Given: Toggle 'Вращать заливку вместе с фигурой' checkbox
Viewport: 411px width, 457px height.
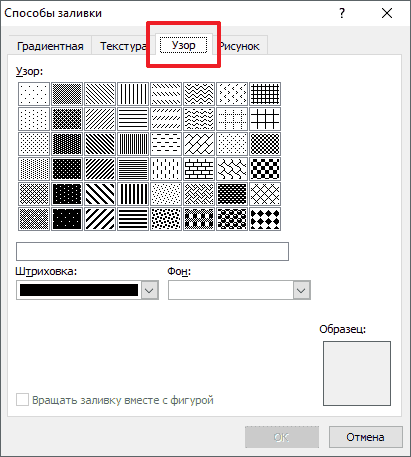Looking at the screenshot, I should tap(22, 400).
